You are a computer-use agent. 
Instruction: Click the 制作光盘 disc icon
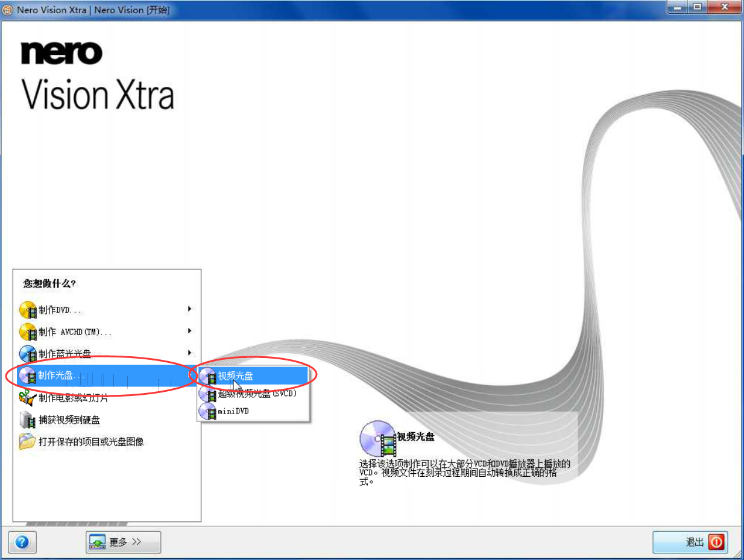[28, 376]
